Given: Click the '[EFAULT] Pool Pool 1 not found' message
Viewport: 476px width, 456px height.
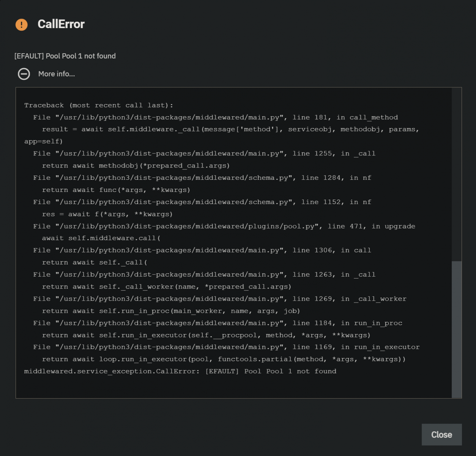Looking at the screenshot, I should 65,56.
